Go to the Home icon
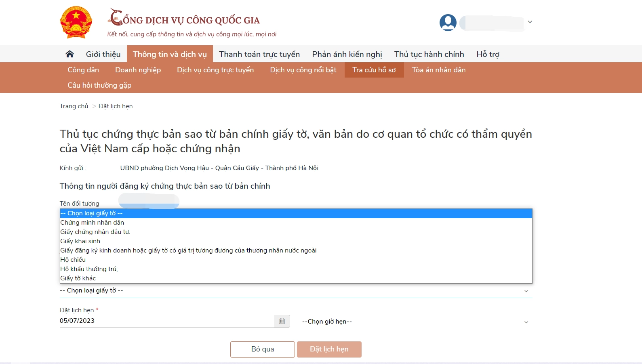 70,54
